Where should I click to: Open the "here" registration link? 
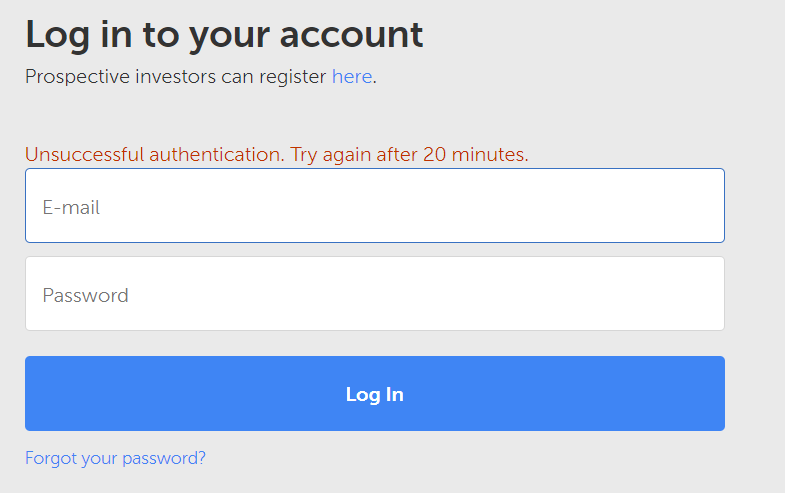[351, 77]
